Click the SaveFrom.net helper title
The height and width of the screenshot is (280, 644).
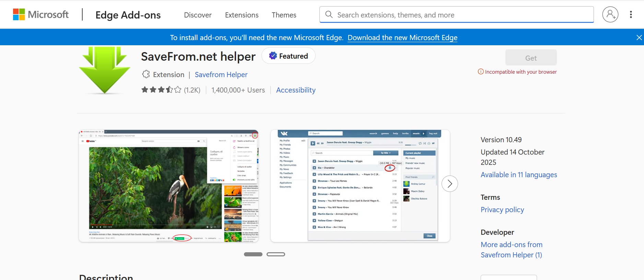(x=198, y=57)
